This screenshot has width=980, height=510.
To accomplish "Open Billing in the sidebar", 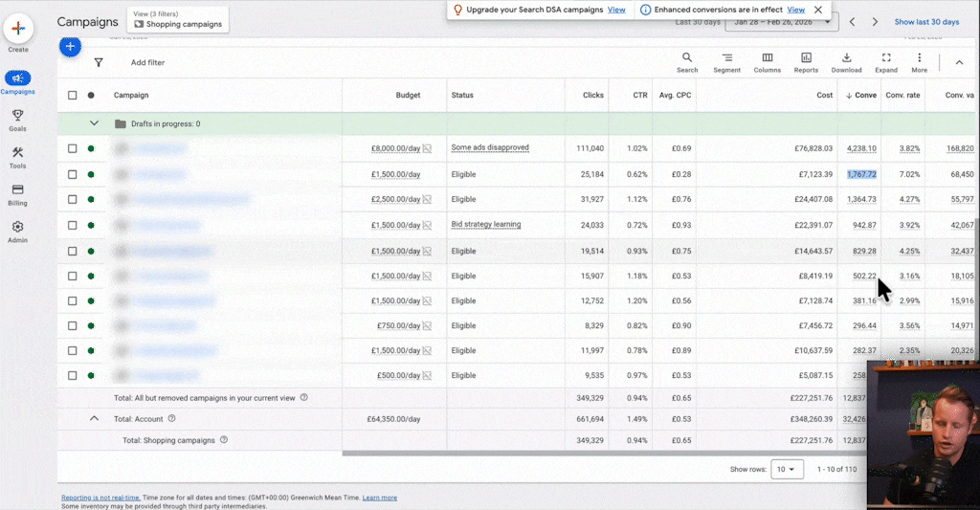I will click(17, 194).
